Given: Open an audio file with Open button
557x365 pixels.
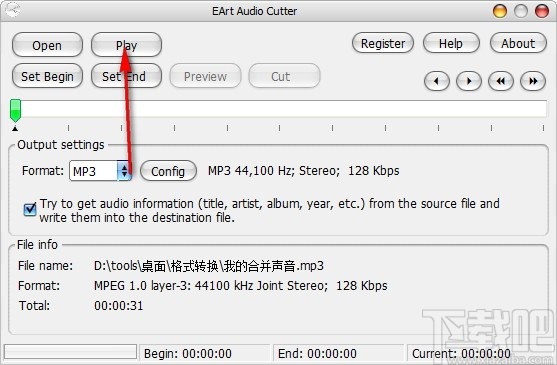Looking at the screenshot, I should point(47,45).
